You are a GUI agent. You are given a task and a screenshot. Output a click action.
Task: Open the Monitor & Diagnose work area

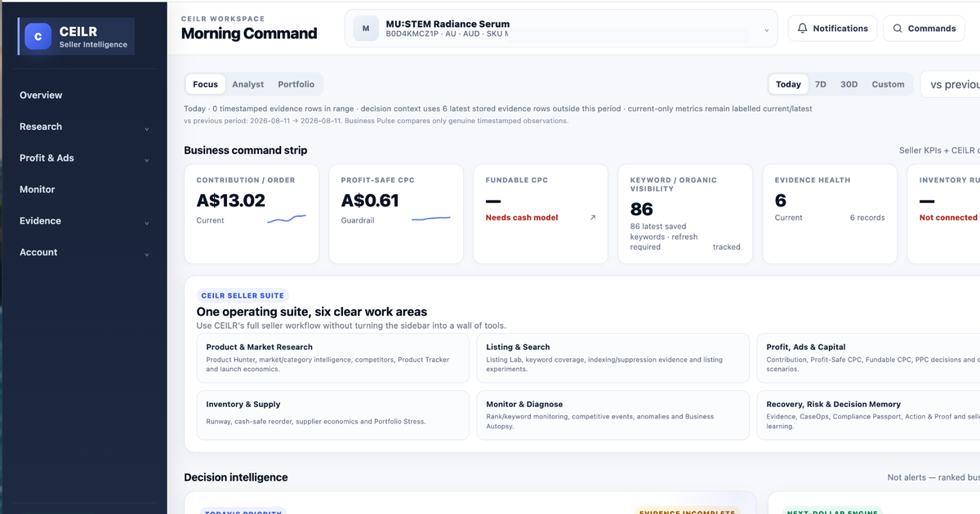612,415
